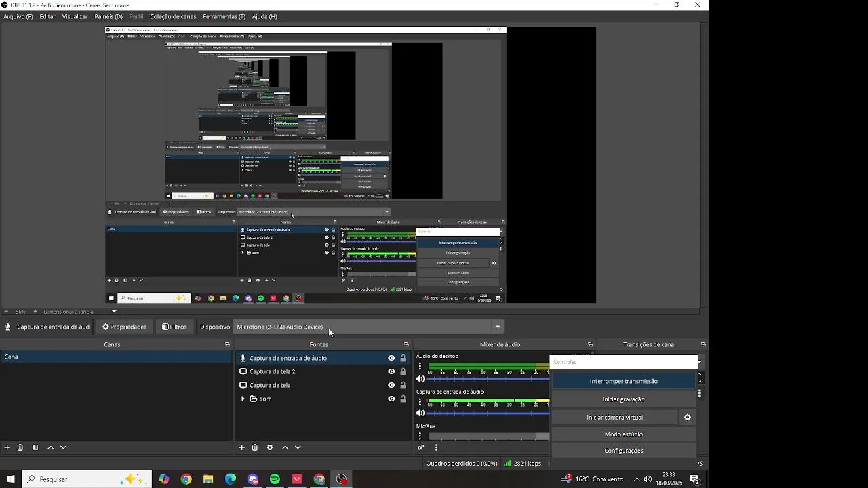Click Iniciar gravação button

coord(624,399)
